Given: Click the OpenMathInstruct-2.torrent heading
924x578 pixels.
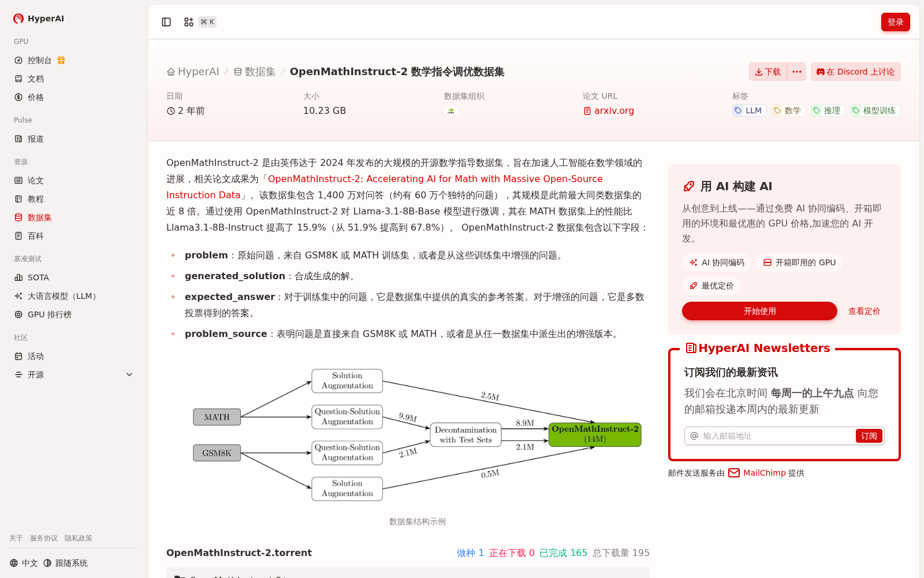Looking at the screenshot, I should tap(239, 553).
